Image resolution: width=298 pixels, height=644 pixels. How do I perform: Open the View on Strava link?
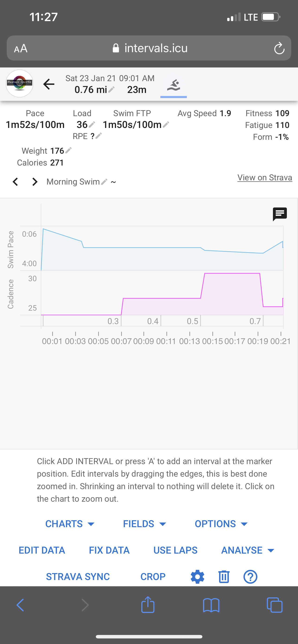[x=265, y=178]
